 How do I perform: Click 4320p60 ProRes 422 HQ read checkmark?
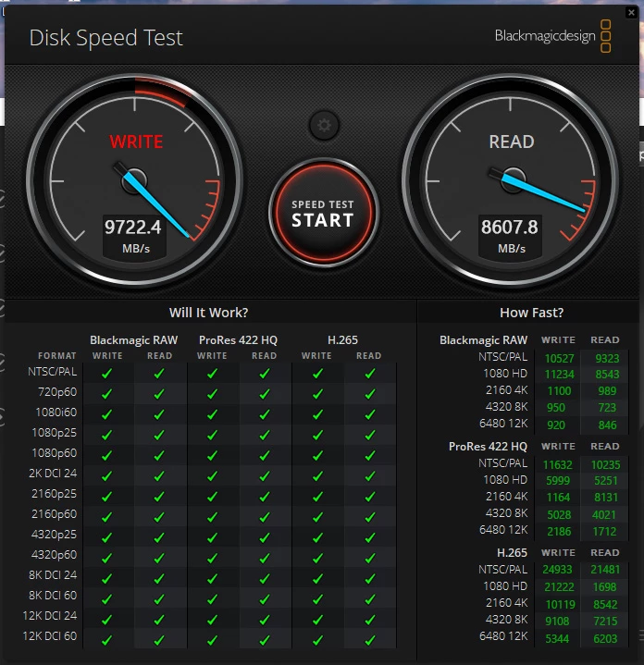[265, 557]
